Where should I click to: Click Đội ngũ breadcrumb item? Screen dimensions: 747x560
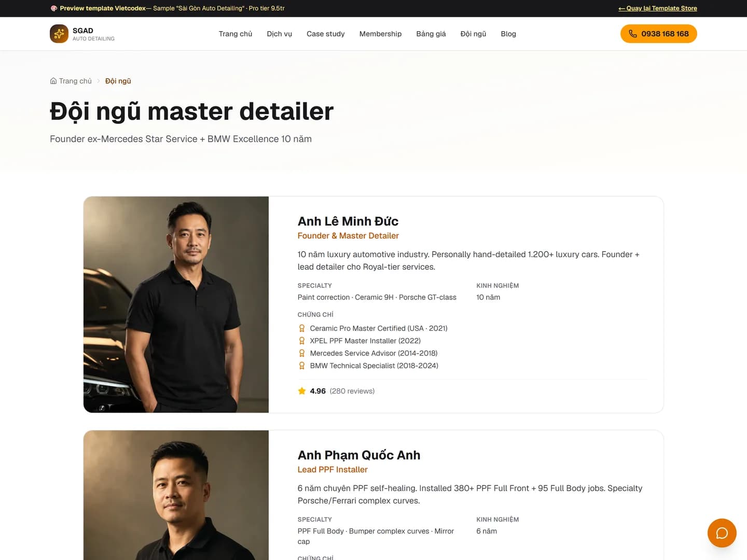(118, 81)
